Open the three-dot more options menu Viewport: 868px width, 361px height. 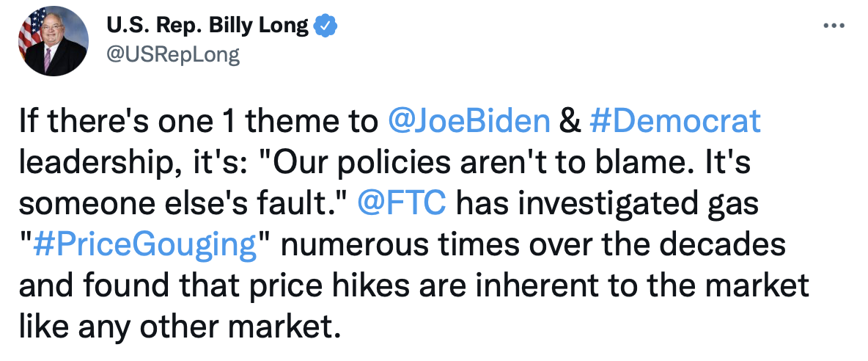(834, 26)
